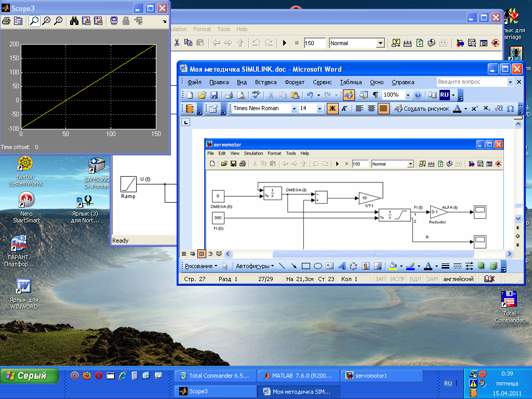Viewport: 532px width, 399px height.
Task: Open the Normal simulation mode dropdown in Simulink
Action: coord(380,43)
